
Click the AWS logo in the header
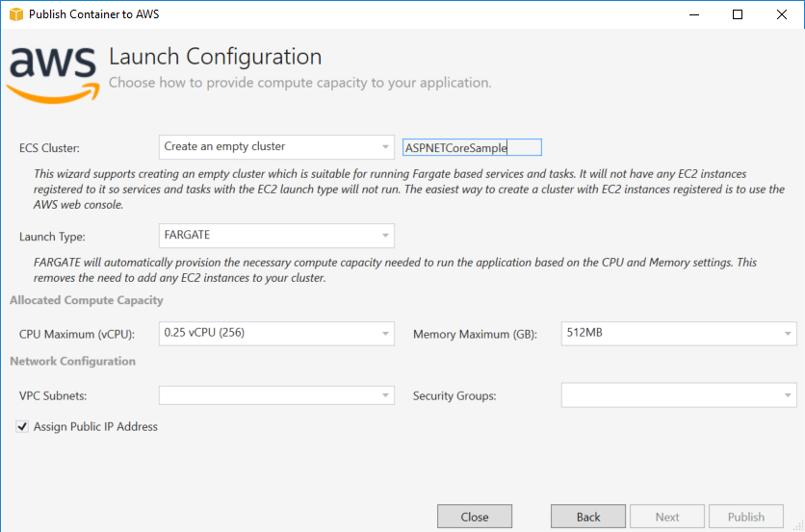53,73
